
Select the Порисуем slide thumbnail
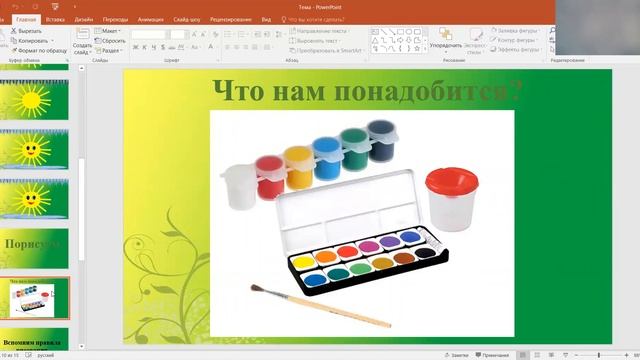coord(34,248)
